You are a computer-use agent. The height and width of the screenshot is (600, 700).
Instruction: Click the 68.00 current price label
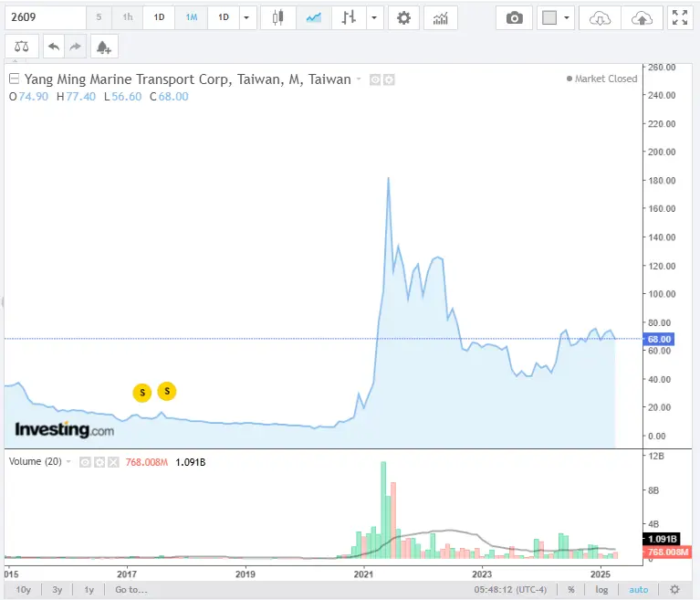tap(659, 339)
